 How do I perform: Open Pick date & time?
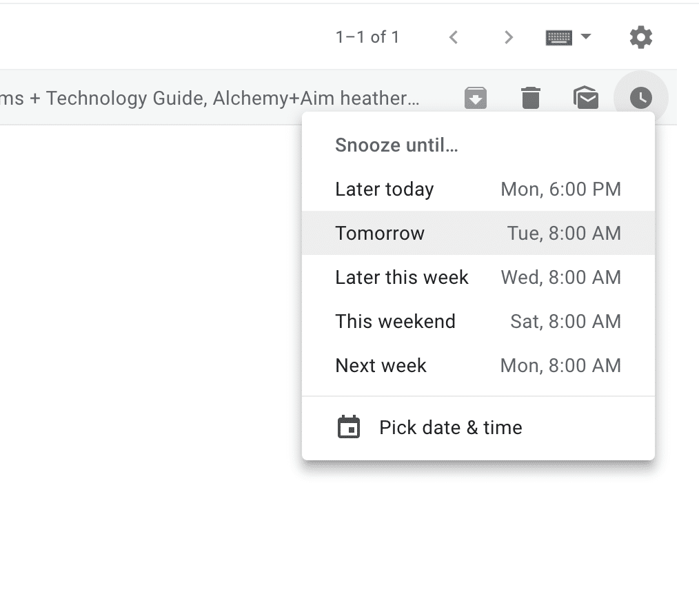pos(449,427)
